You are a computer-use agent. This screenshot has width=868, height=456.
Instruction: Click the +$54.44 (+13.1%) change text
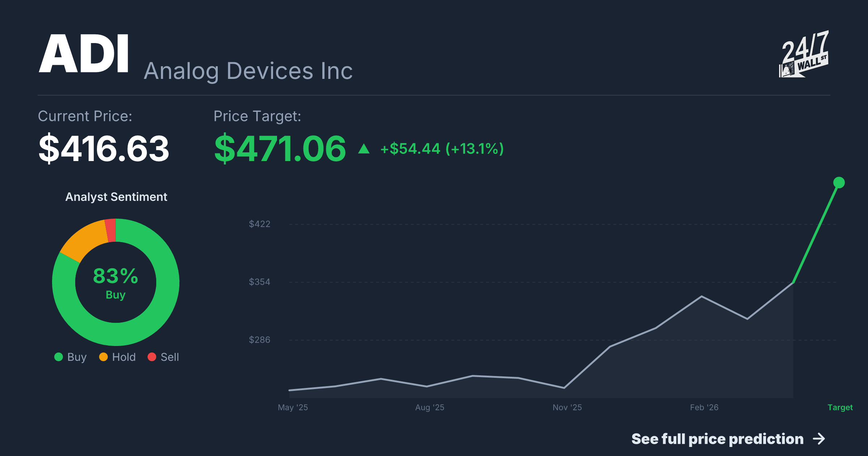pyautogui.click(x=442, y=149)
